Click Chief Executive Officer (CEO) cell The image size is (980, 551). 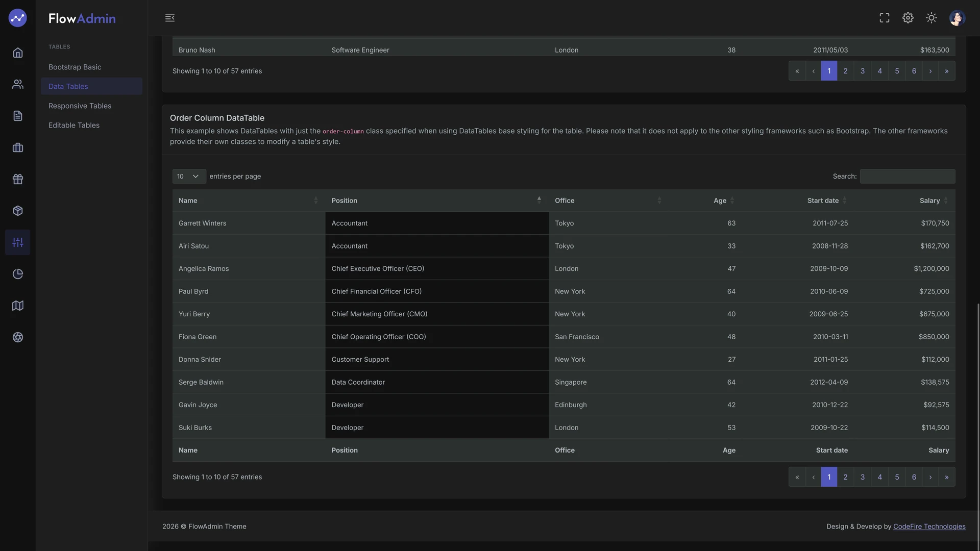pos(437,269)
